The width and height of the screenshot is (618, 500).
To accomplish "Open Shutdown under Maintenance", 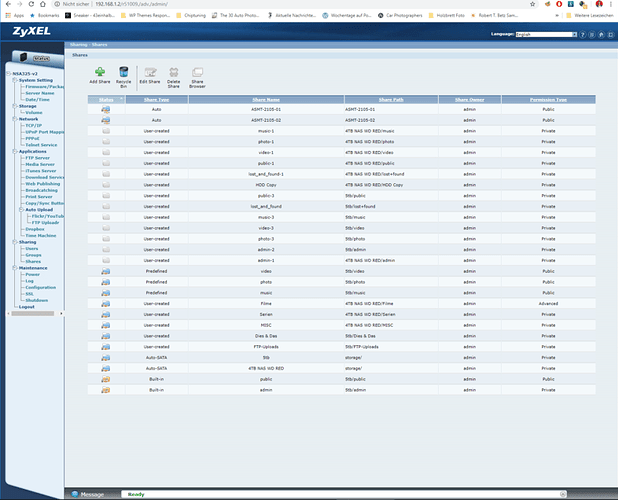I will pos(37,300).
